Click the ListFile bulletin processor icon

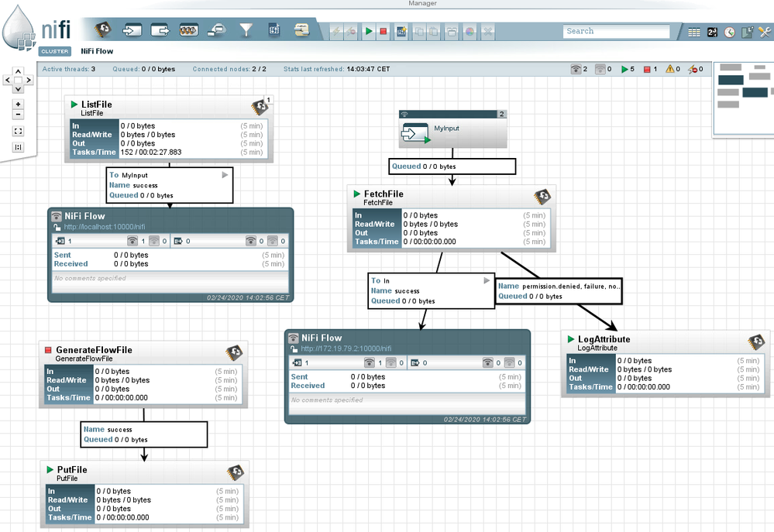(259, 107)
